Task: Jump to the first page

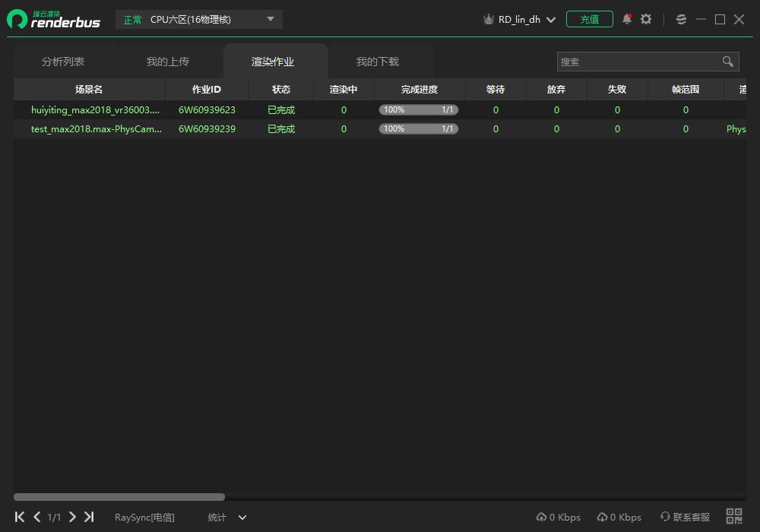Action: point(20,517)
